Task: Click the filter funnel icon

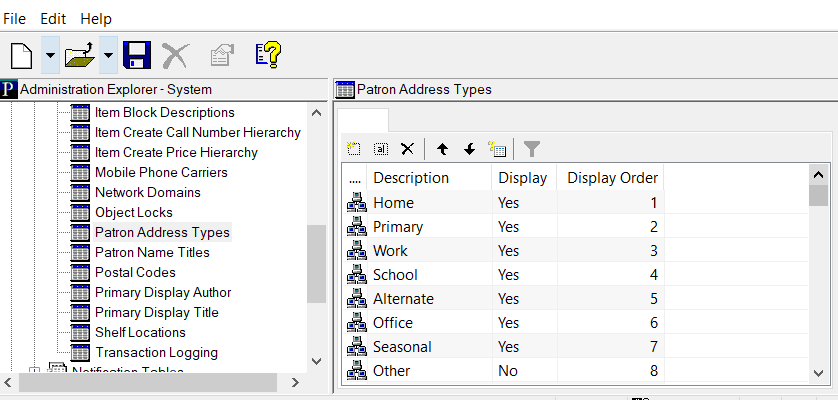Action: click(532, 149)
